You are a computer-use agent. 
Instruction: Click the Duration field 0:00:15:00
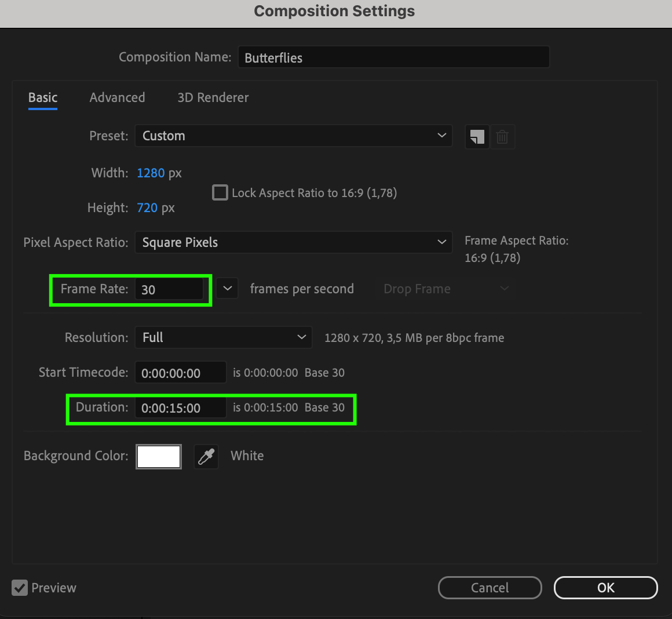pos(180,407)
